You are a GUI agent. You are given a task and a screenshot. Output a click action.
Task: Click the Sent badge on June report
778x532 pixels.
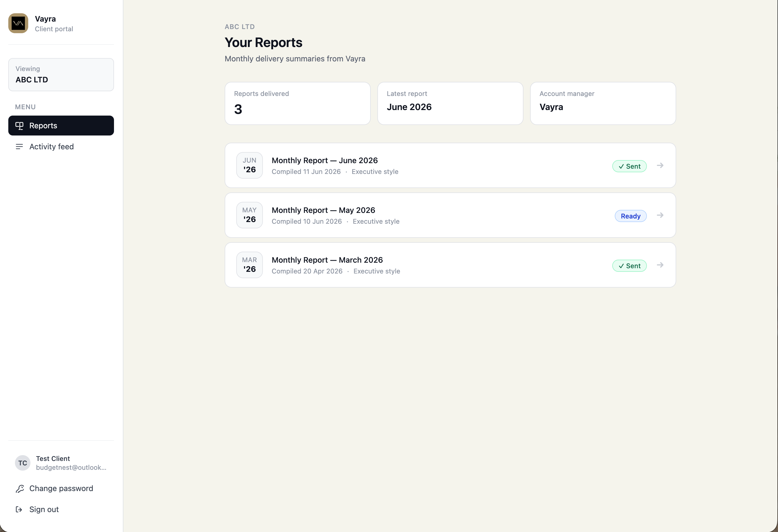629,166
